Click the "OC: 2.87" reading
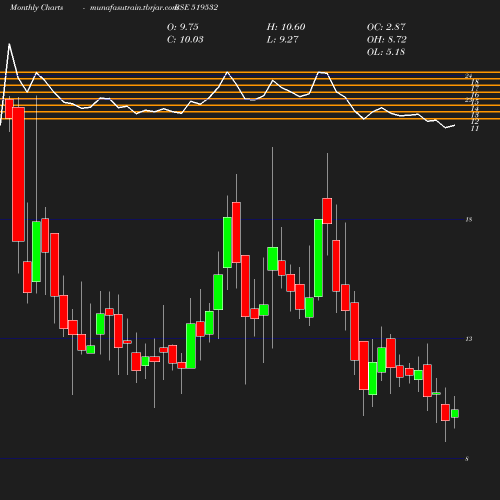 tap(386, 27)
